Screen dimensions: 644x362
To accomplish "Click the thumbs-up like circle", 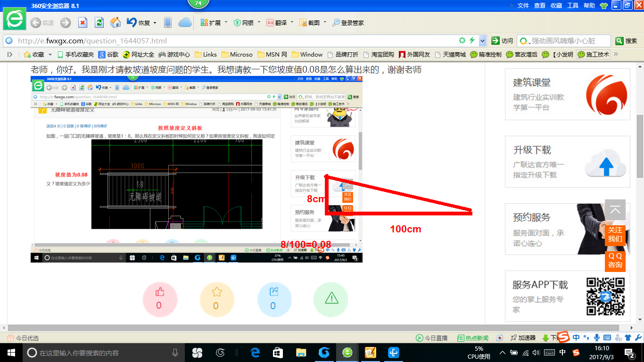I will click(160, 299).
